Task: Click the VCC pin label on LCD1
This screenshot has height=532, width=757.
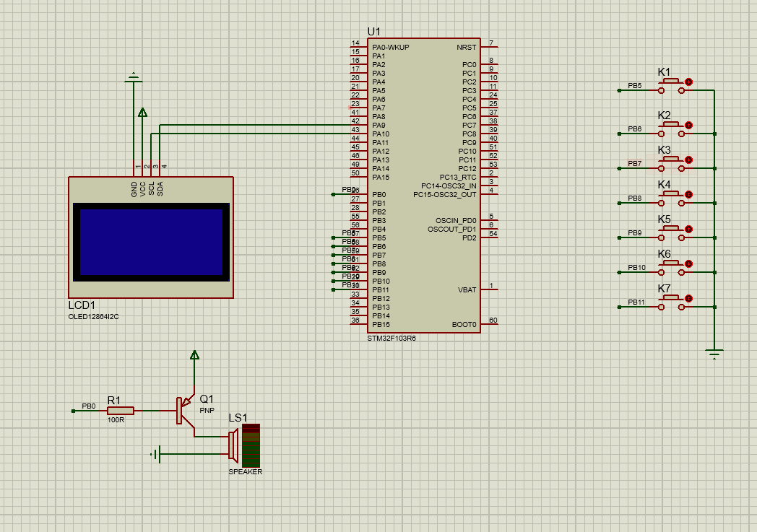Action: (x=143, y=188)
